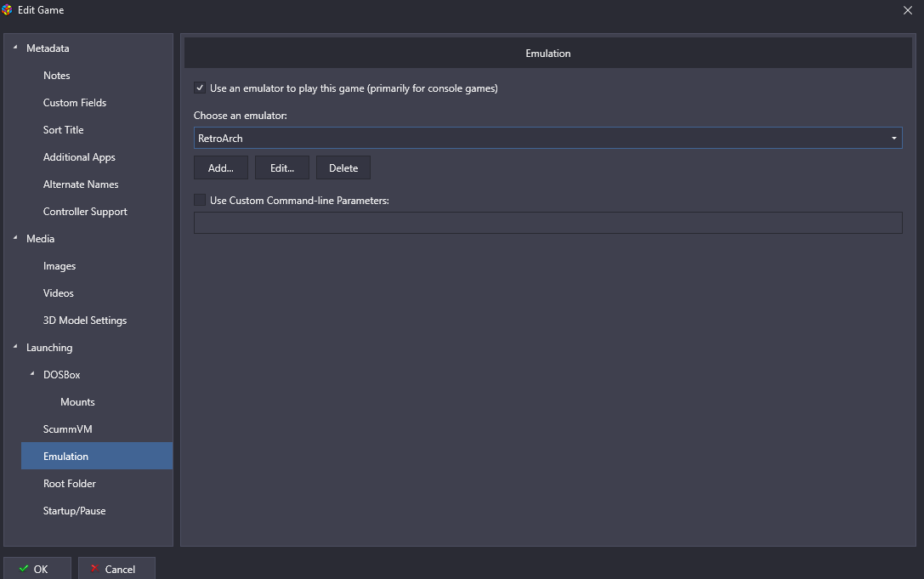Open the Videos section
This screenshot has width=924, height=579.
(59, 293)
